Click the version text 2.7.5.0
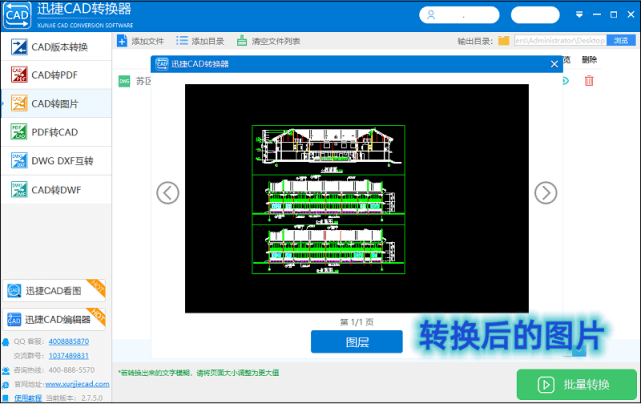 tap(92, 398)
